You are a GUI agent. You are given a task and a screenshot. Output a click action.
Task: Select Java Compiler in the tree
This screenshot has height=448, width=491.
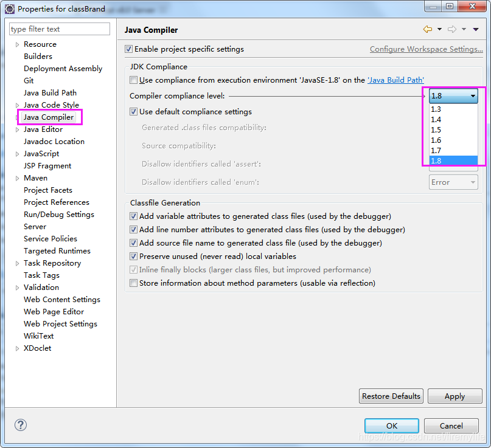[49, 117]
